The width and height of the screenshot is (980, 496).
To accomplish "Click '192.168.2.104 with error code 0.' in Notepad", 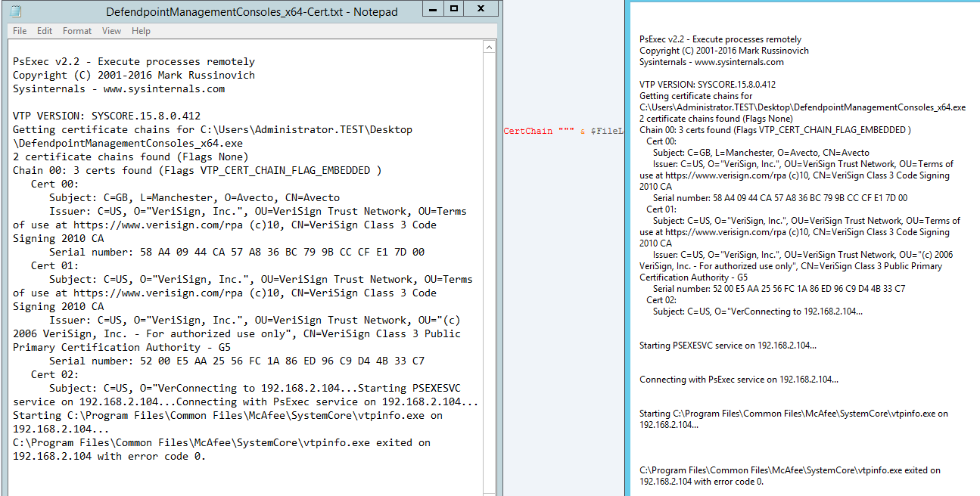I will (110, 457).
